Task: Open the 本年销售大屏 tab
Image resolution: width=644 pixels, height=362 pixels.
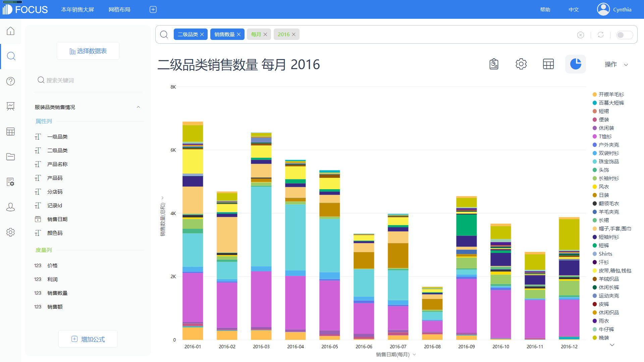Action: [x=77, y=9]
